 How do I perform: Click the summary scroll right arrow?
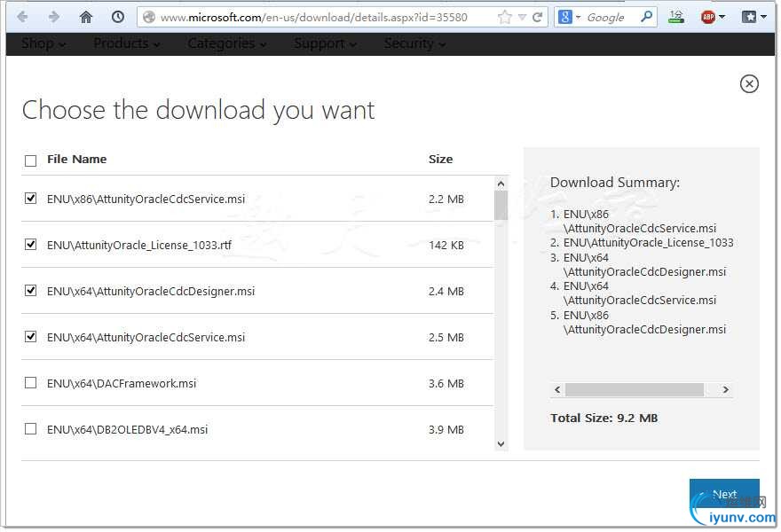coord(725,389)
